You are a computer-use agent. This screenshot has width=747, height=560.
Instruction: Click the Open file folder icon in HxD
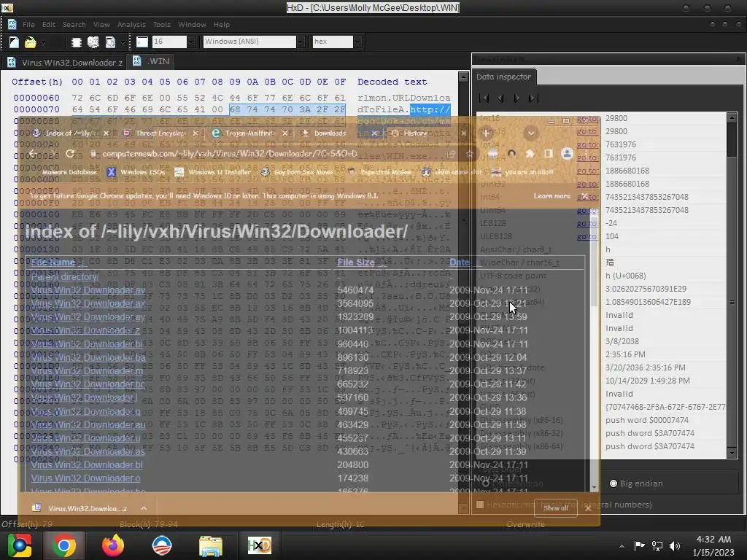click(x=30, y=42)
